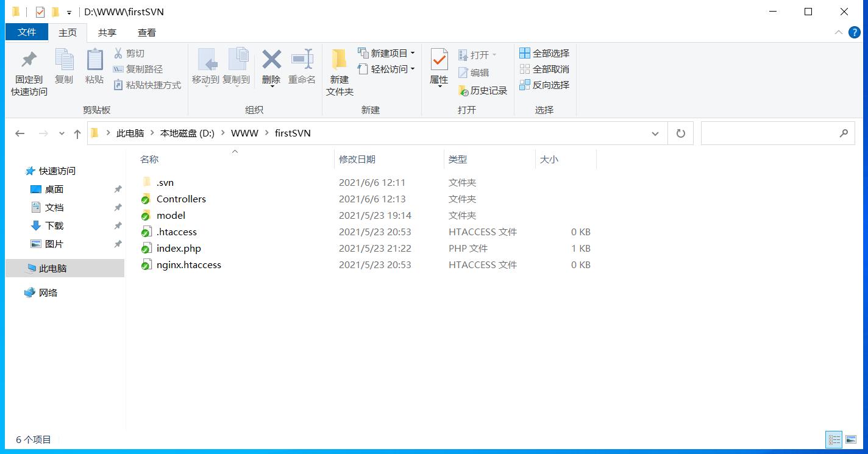This screenshot has height=454, width=868.
Task: Switch to the View tab
Action: point(146,33)
